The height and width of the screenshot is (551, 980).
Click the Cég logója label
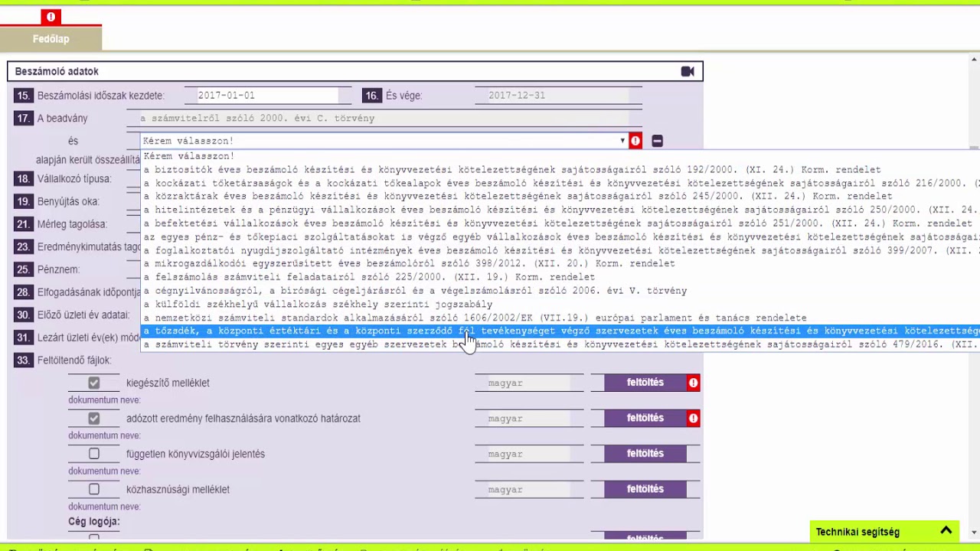[x=94, y=521]
